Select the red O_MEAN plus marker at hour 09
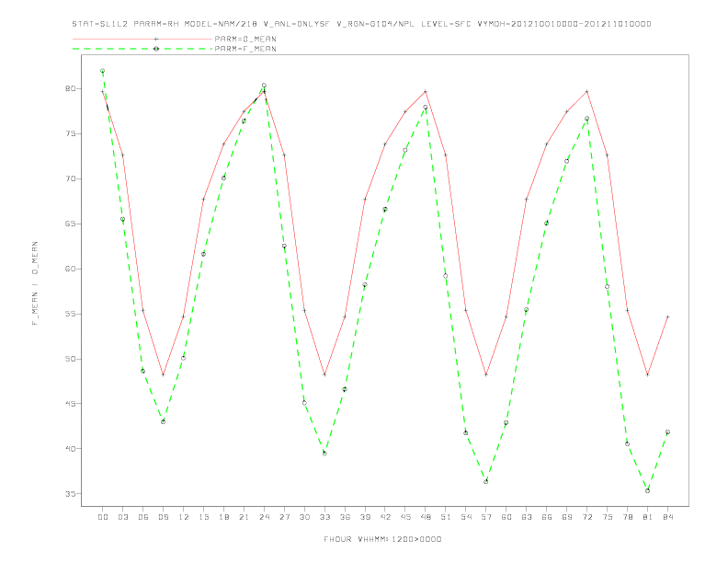Screen dimensions: 728x563 click(163, 374)
